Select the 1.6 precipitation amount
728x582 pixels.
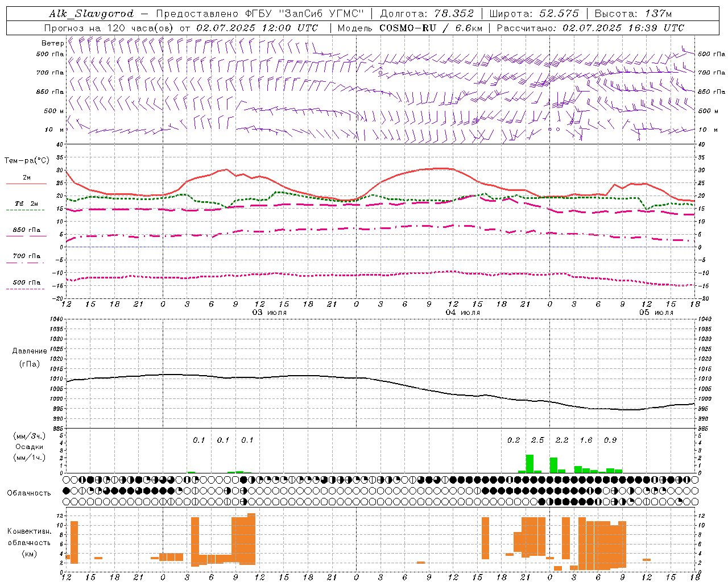point(586,440)
